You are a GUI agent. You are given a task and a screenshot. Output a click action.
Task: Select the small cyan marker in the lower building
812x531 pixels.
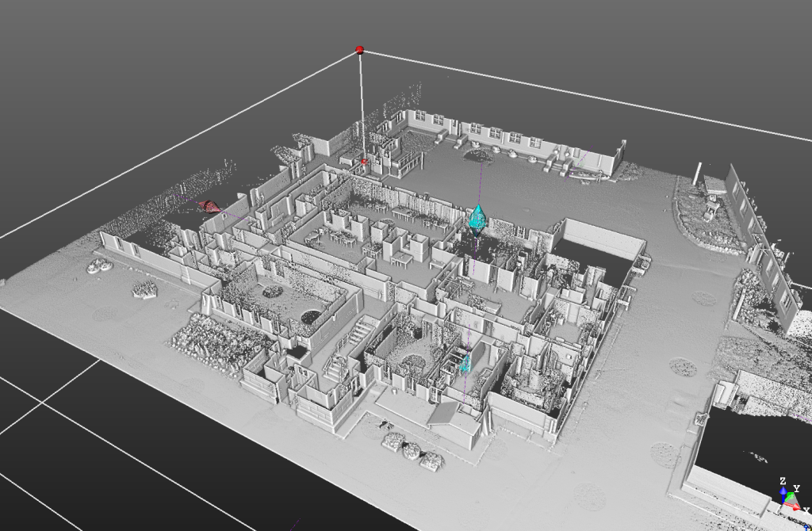[465, 363]
